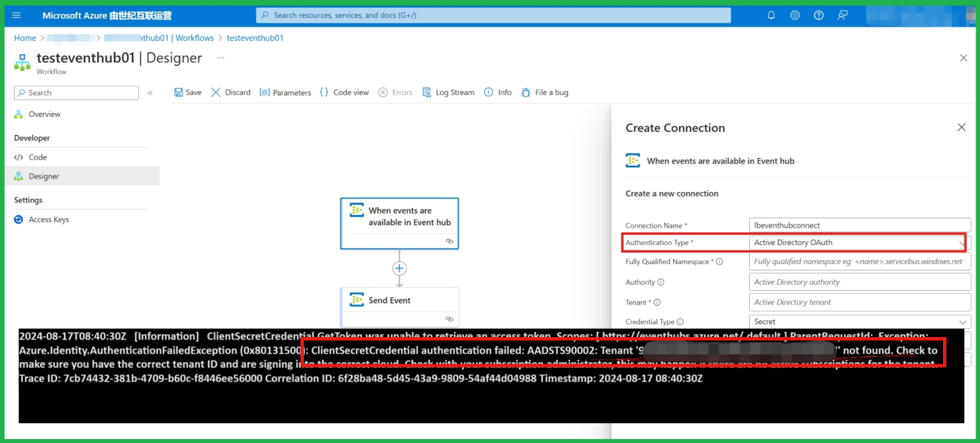The image size is (980, 443).
Task: Click the Workflows breadcrumb link
Action: coord(194,38)
